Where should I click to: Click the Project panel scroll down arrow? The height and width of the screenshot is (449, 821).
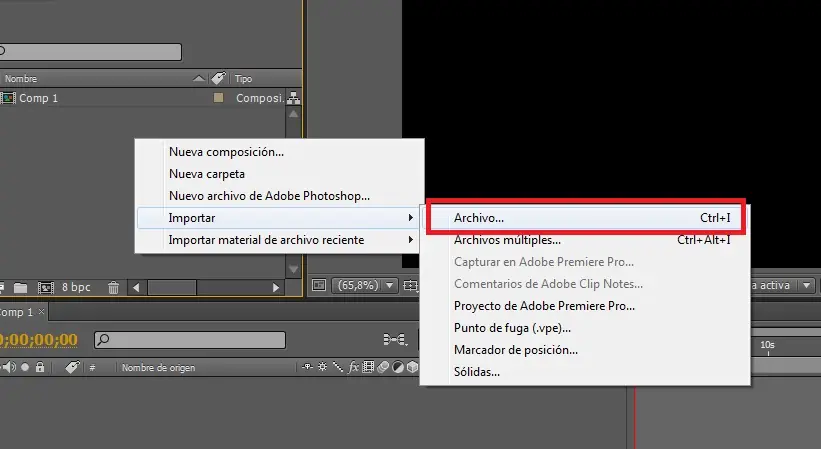(x=293, y=269)
